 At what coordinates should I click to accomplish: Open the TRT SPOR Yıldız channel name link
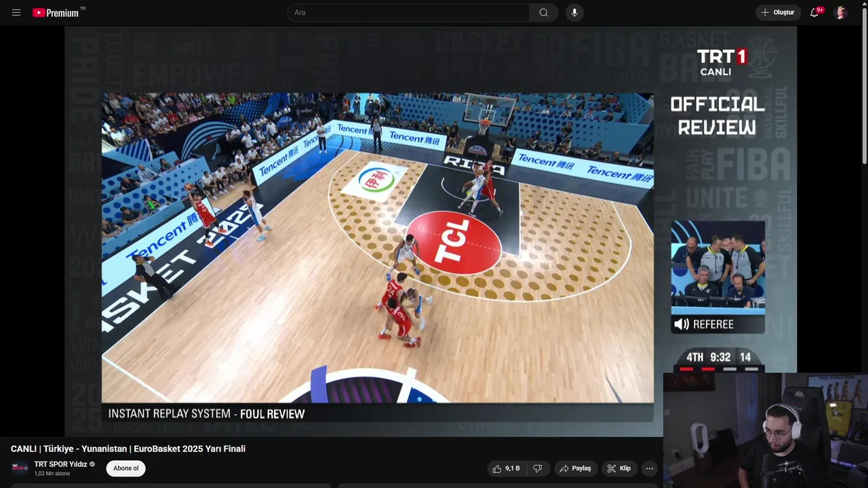(x=60, y=464)
